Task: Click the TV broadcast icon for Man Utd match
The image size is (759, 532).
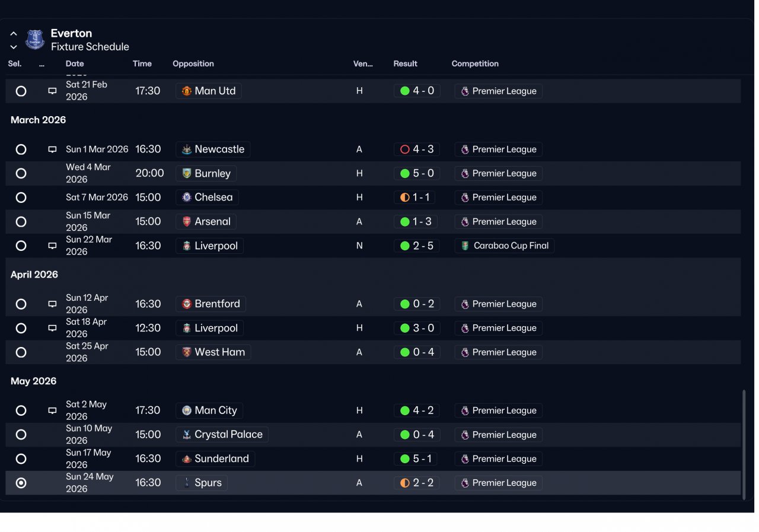Action: click(x=52, y=91)
